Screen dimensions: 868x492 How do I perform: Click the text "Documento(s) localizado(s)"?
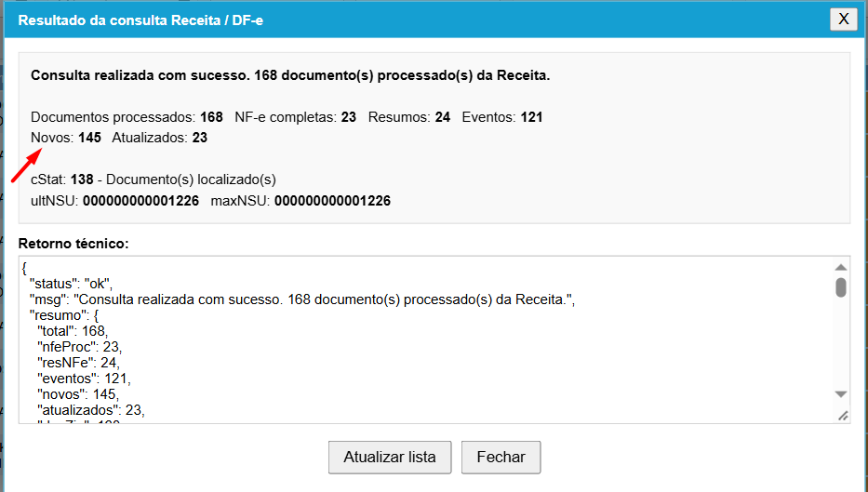(x=191, y=180)
